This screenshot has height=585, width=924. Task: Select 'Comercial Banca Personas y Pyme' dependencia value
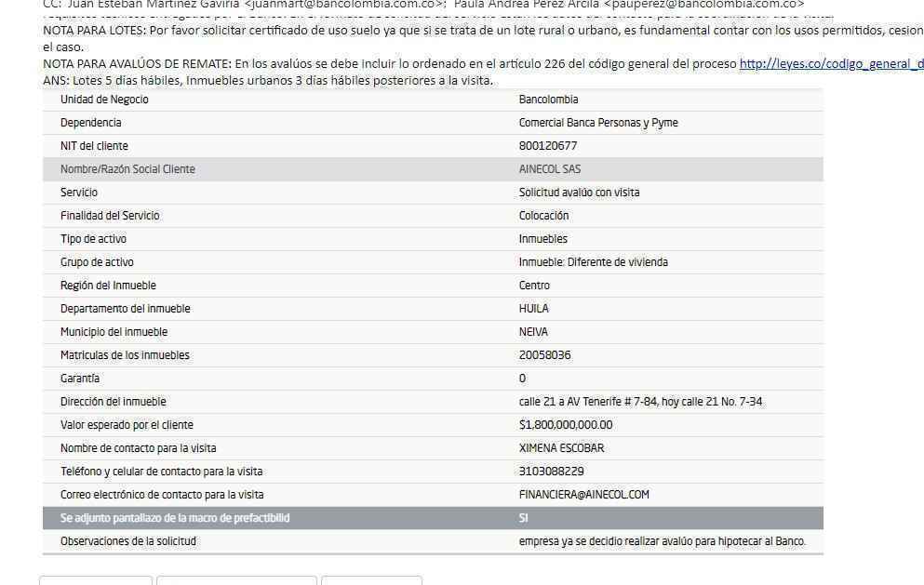(597, 123)
